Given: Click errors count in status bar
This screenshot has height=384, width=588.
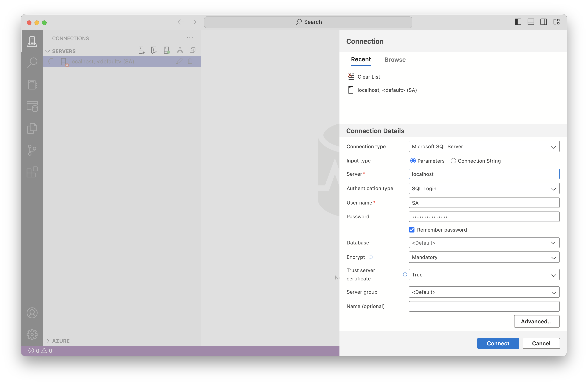Looking at the screenshot, I should (34, 351).
